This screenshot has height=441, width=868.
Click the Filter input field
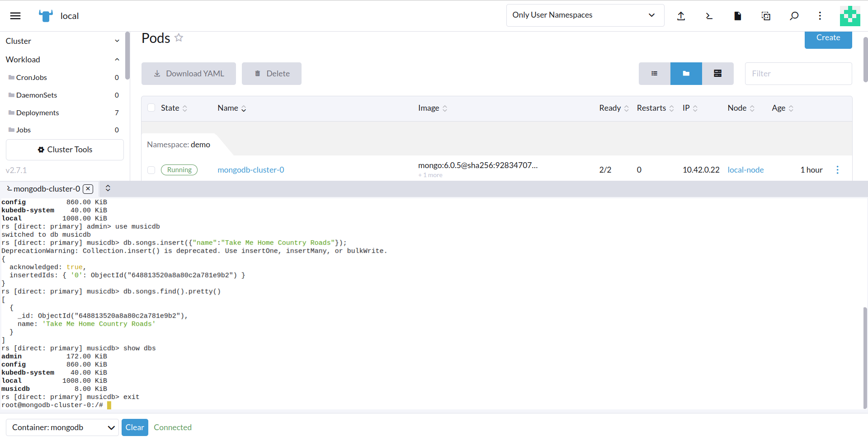[798, 74]
